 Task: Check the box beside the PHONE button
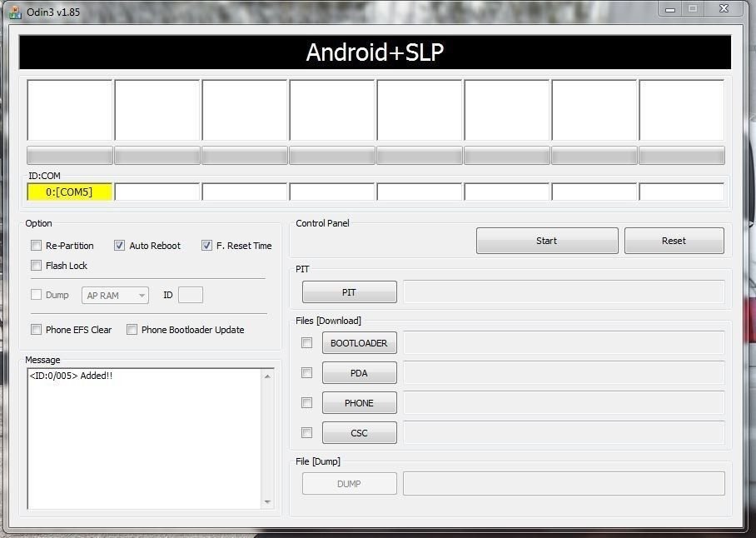[306, 402]
